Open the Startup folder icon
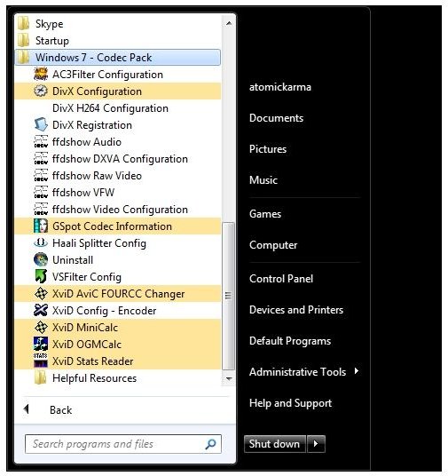This screenshot has width=448, height=476. (x=24, y=40)
